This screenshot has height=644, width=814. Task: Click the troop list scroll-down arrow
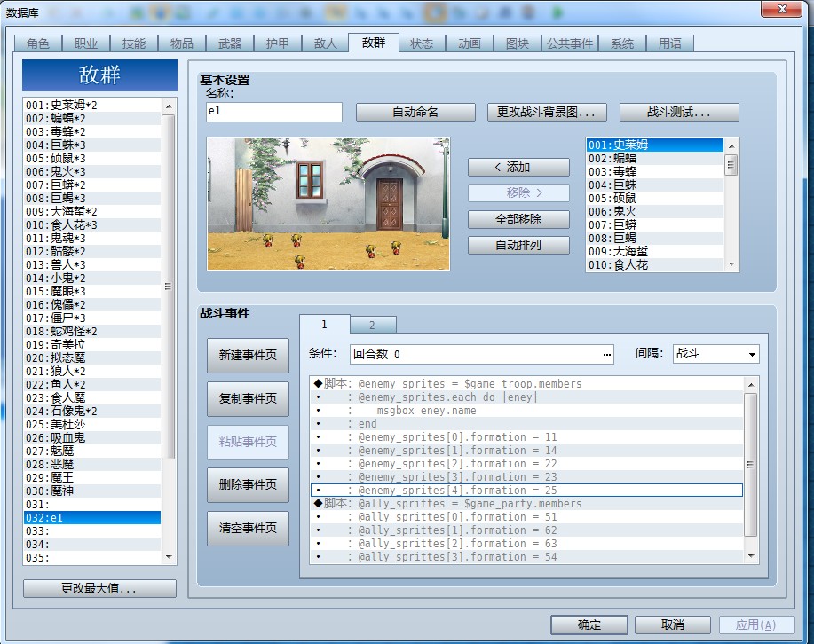tap(168, 557)
